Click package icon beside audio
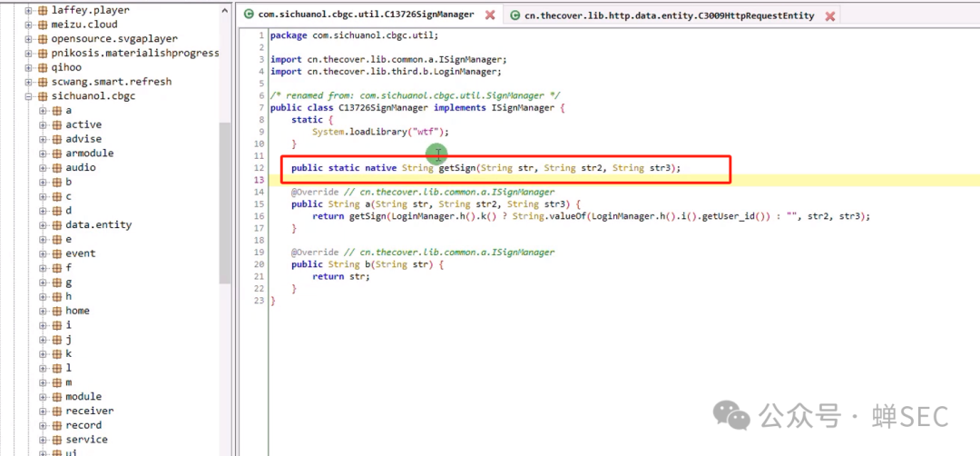 [57, 168]
